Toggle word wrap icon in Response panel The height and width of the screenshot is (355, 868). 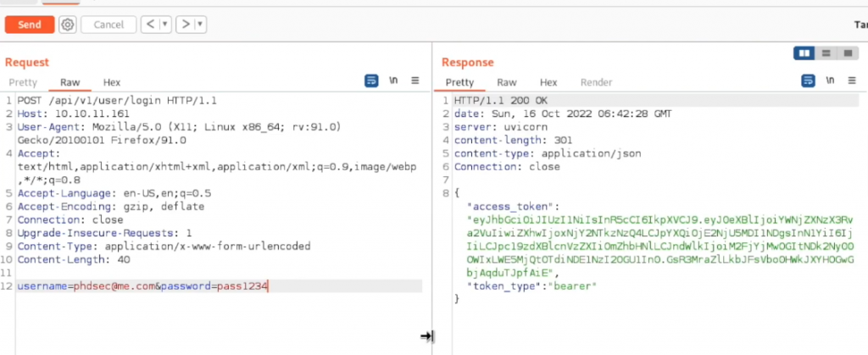pos(809,80)
